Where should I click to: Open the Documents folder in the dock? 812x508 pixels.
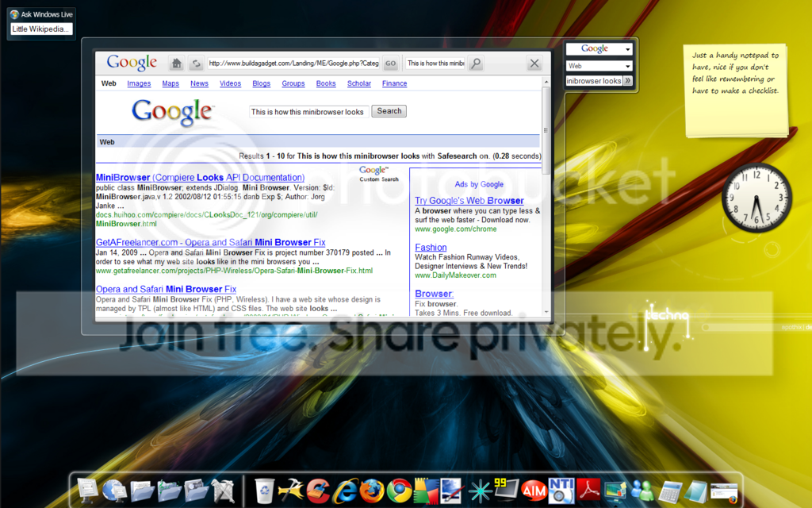tap(142, 491)
